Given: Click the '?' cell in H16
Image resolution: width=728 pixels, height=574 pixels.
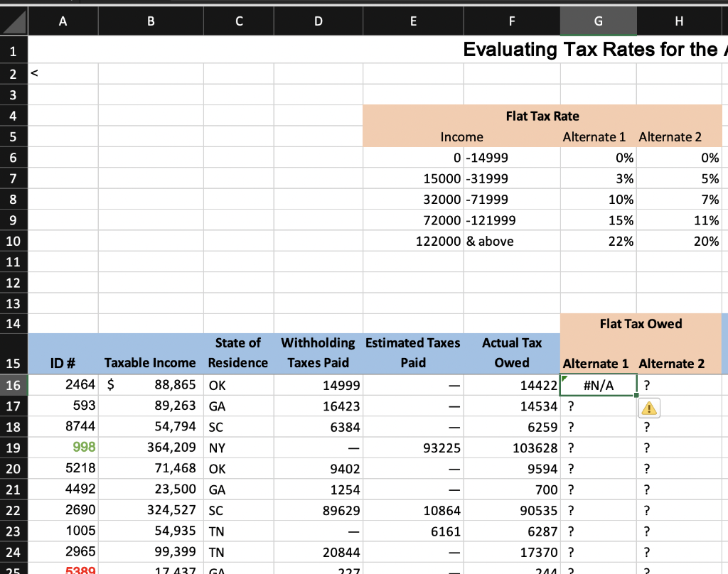Looking at the screenshot, I should click(x=679, y=385).
